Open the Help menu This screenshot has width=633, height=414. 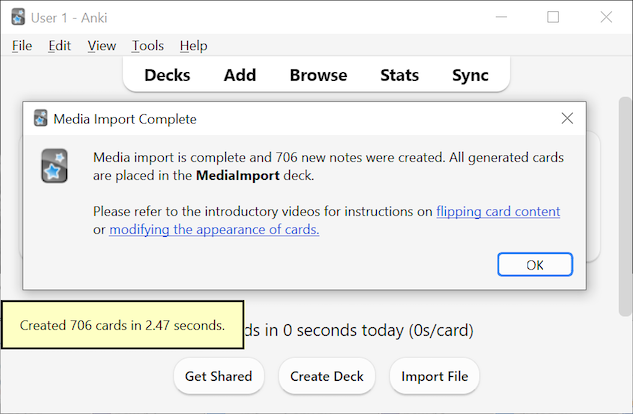click(x=193, y=45)
